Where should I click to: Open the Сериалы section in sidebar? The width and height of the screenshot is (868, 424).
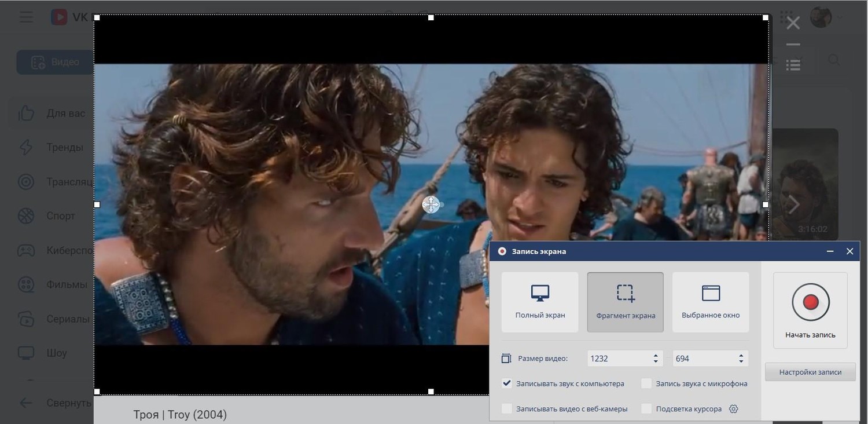tap(26, 319)
